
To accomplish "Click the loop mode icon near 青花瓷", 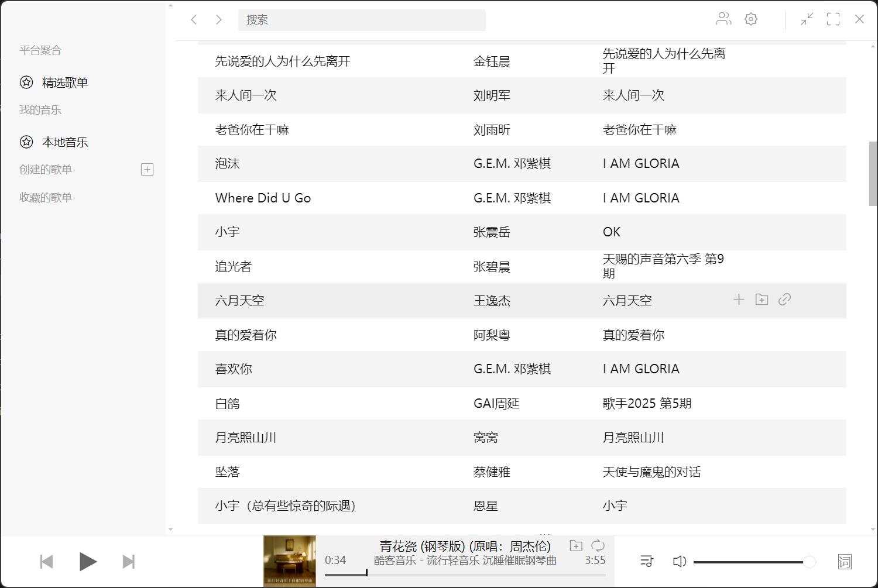I will click(598, 545).
